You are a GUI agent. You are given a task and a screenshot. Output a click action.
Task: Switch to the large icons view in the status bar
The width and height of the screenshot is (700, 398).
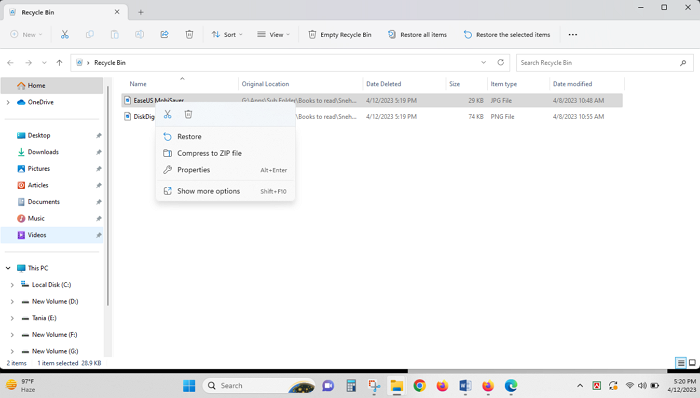tap(692, 363)
